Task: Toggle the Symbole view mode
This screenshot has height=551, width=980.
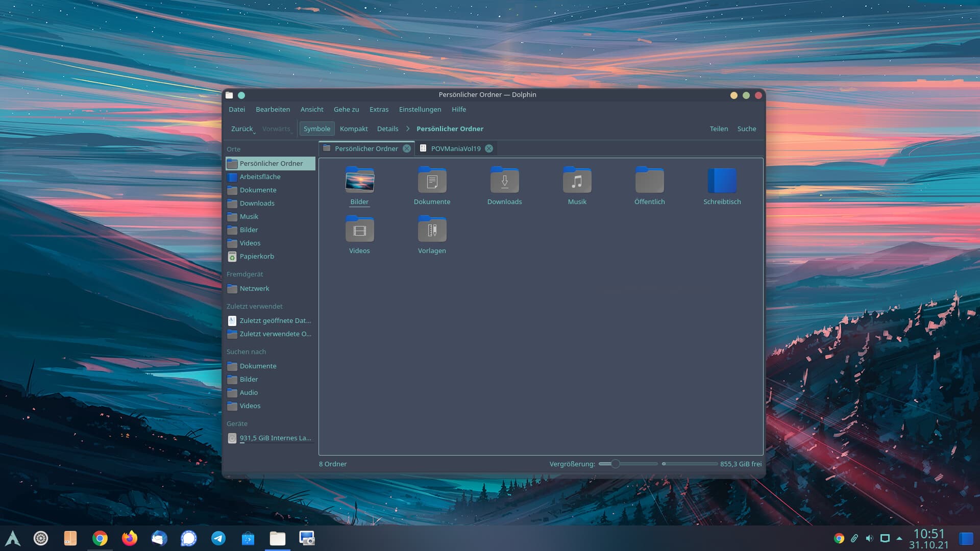Action: pyautogui.click(x=316, y=129)
